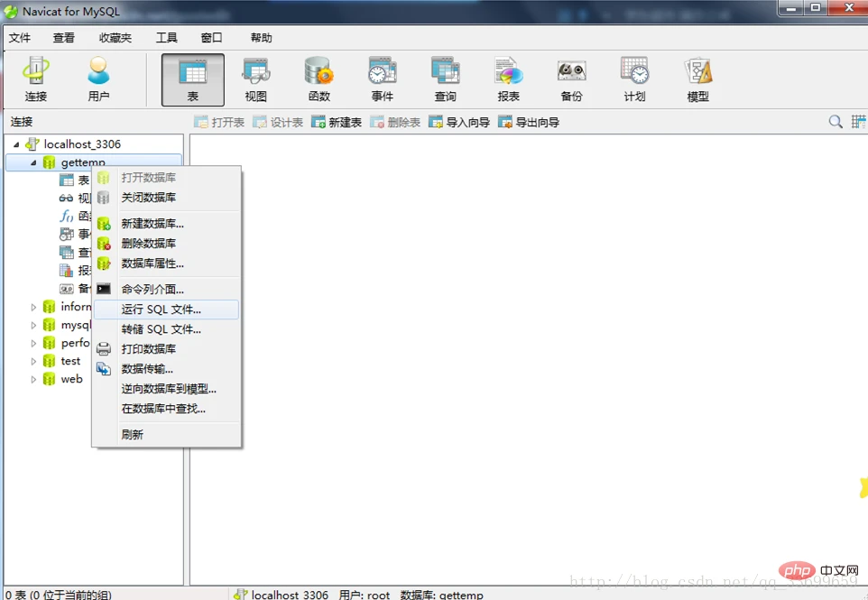
Task: Choose 逆向数据库到模型... from context menu
Action: [166, 389]
